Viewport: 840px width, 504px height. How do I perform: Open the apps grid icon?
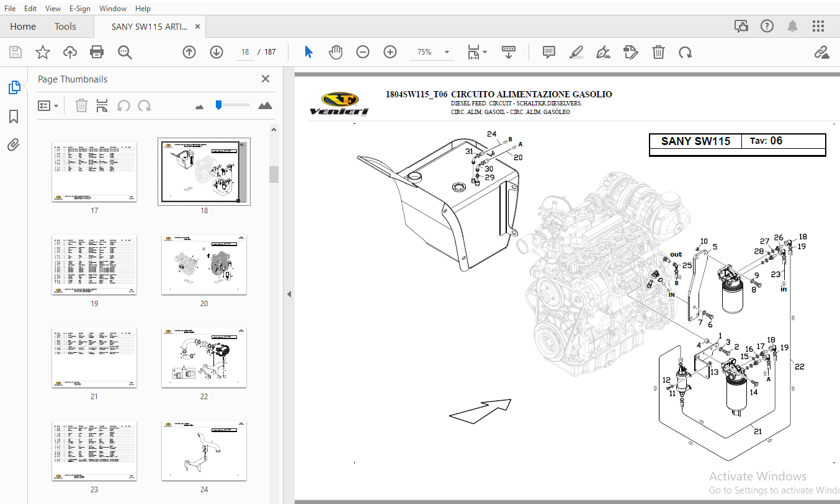(818, 26)
